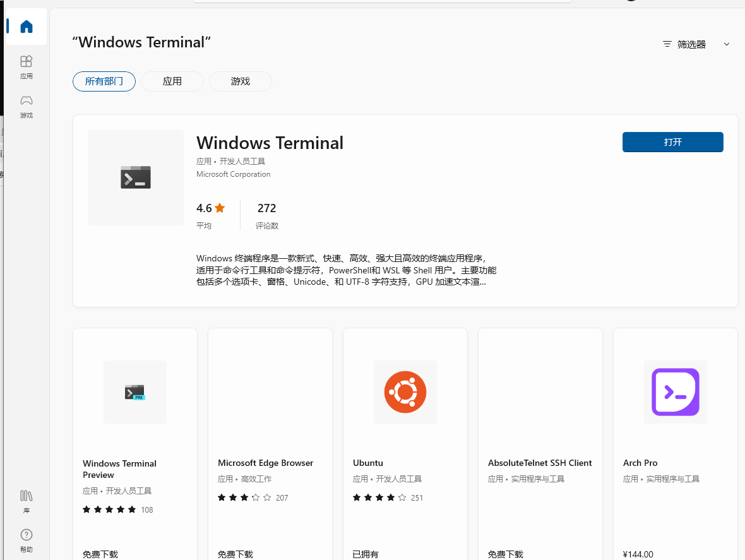This screenshot has width=745, height=560.
Task: Click the "Windows Terminal" search results heading
Action: 141,42
